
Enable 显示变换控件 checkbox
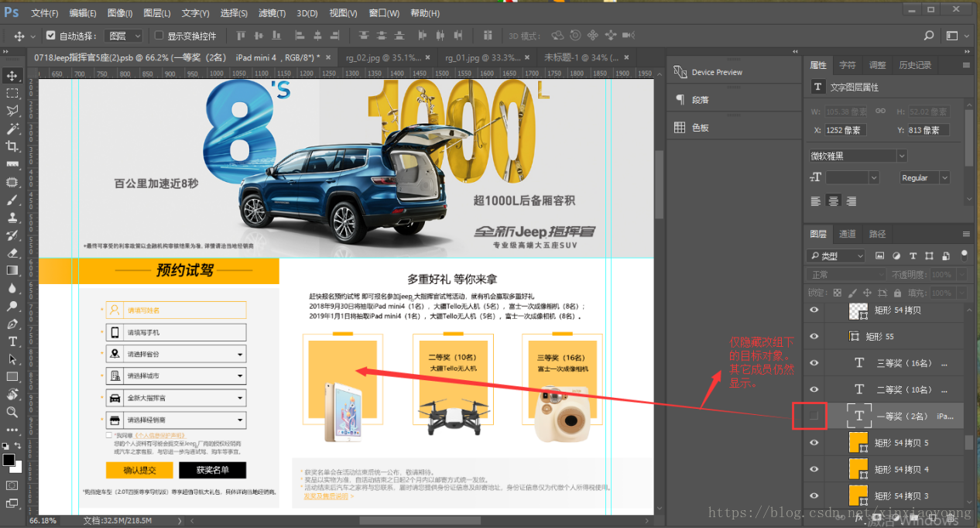(159, 36)
